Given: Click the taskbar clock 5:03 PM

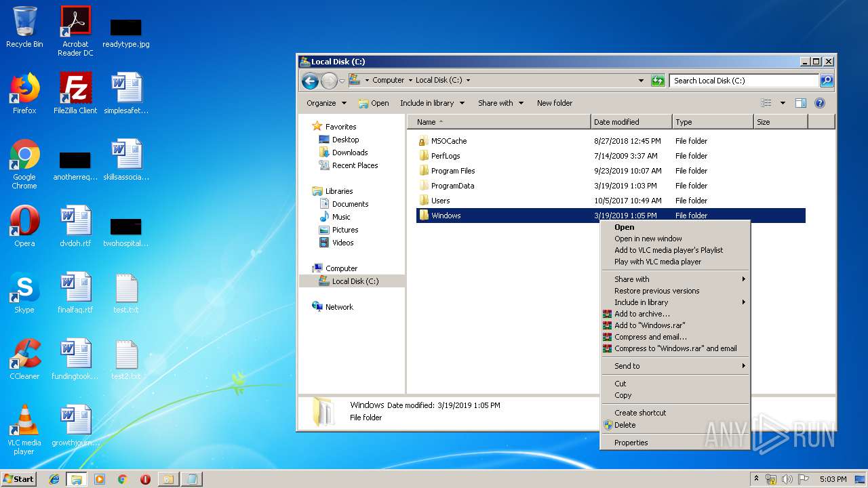Looking at the screenshot, I should [x=833, y=479].
